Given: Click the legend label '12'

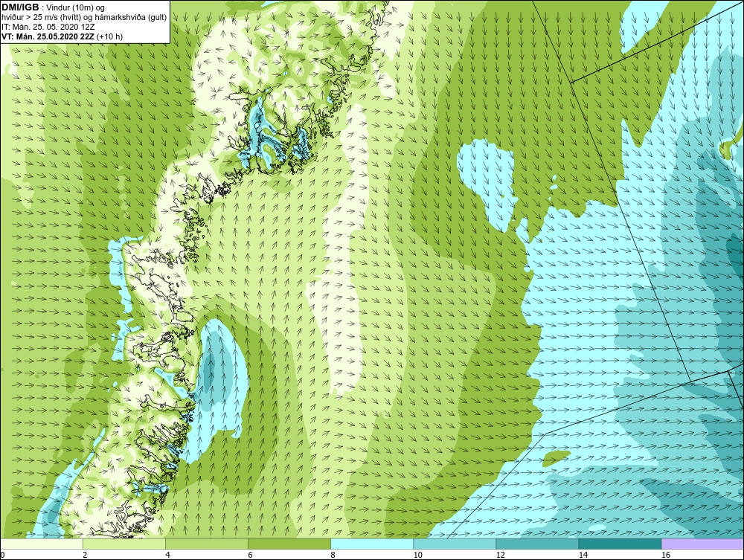Looking at the screenshot, I should 500,555.
